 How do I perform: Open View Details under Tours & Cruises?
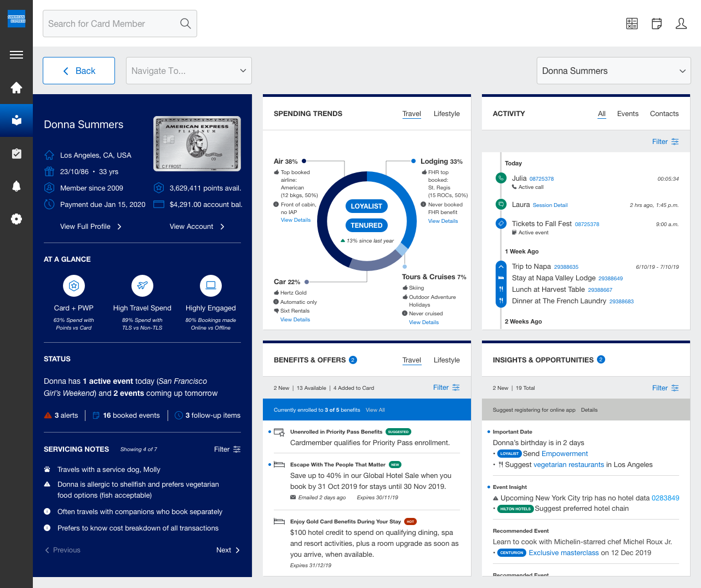click(424, 322)
